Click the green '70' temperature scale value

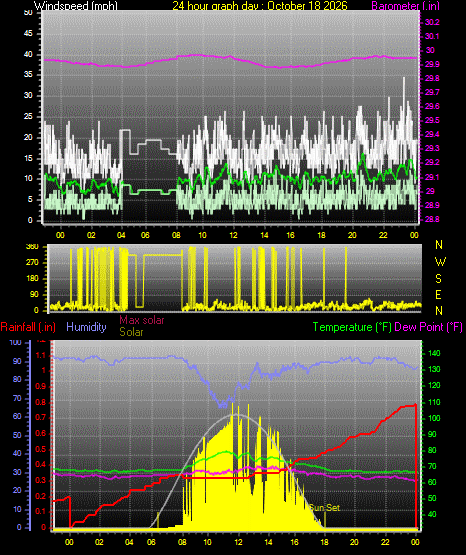432,466
